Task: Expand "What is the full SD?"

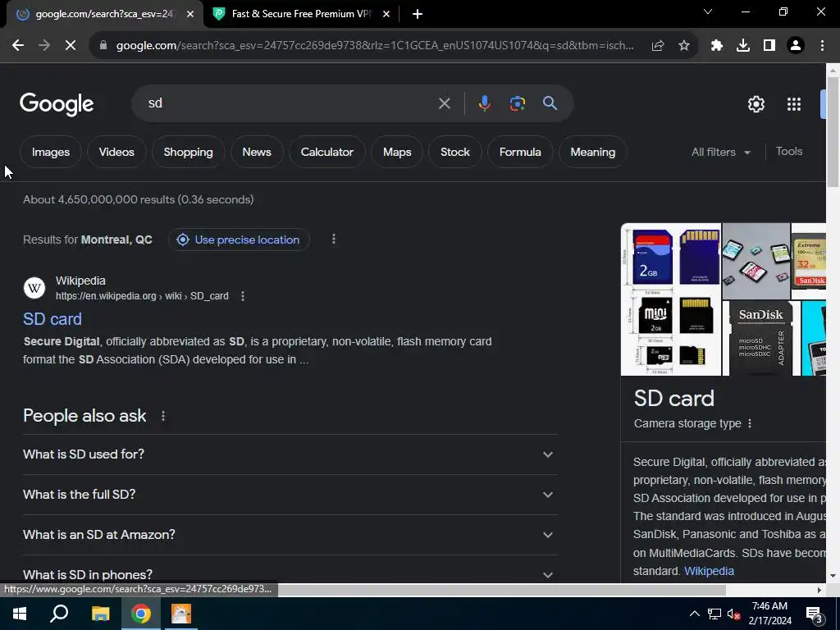Action: 290,495
